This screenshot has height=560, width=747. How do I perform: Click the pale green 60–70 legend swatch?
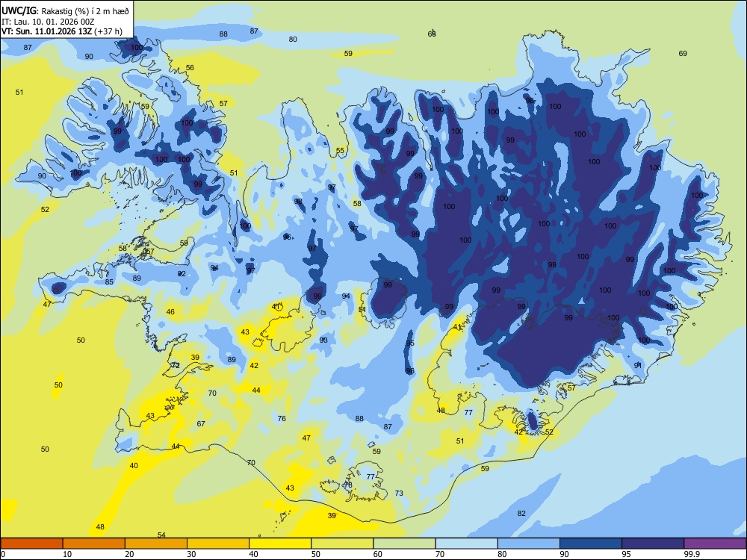tap(404, 544)
